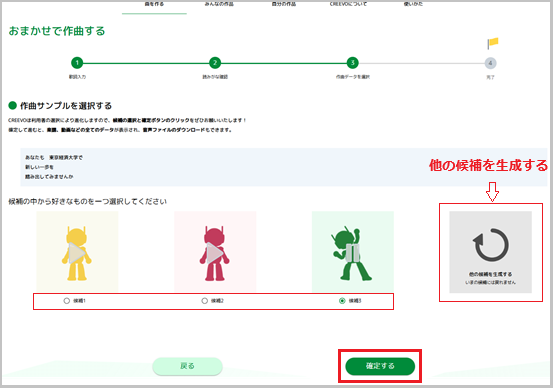Click step 3 circle in progress bar
The image size is (553, 388).
(352, 63)
